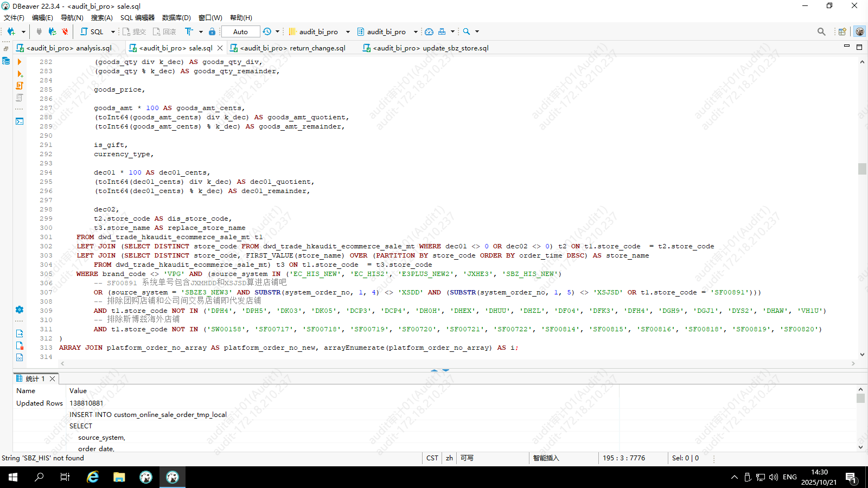Close the sale.sql editor tab

[x=220, y=48]
